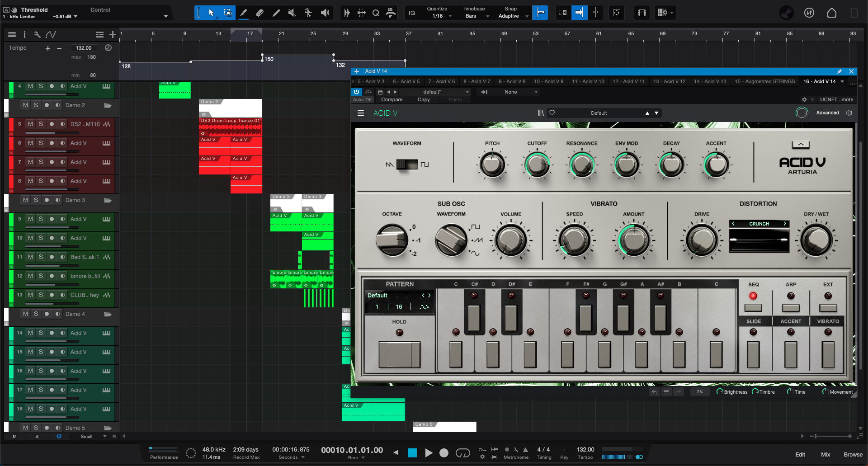The width and height of the screenshot is (868, 466).
Task: Select the Arrow tool in the toolbar
Action: point(211,13)
